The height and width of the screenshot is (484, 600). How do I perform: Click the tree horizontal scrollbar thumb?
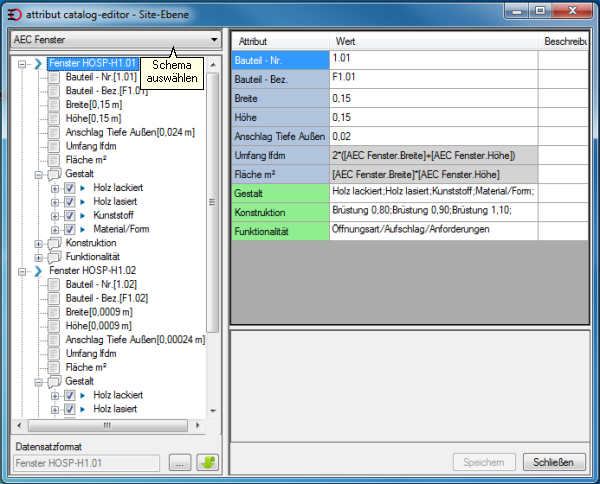pyautogui.click(x=108, y=425)
